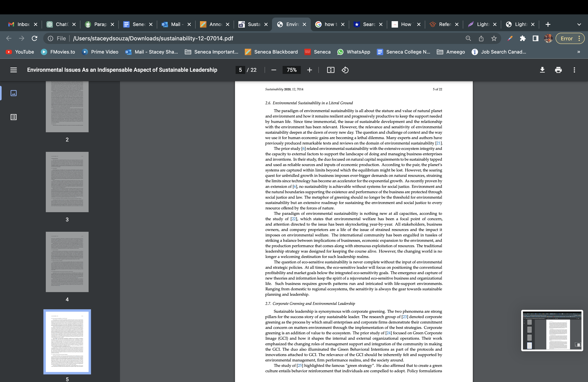
Task: Toggle the thumbnail panel view
Action: (13, 93)
